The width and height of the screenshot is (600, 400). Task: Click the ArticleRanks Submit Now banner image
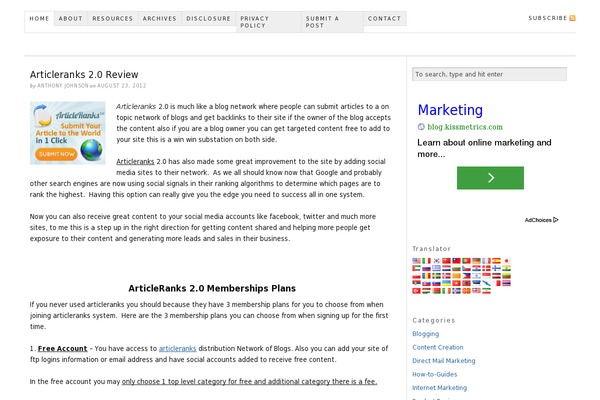(68, 133)
